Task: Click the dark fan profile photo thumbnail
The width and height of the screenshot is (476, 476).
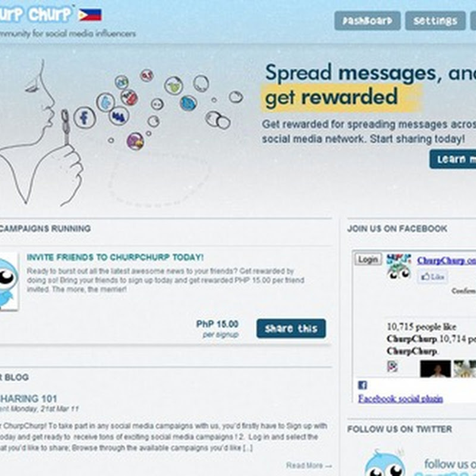Action: (x=436, y=369)
